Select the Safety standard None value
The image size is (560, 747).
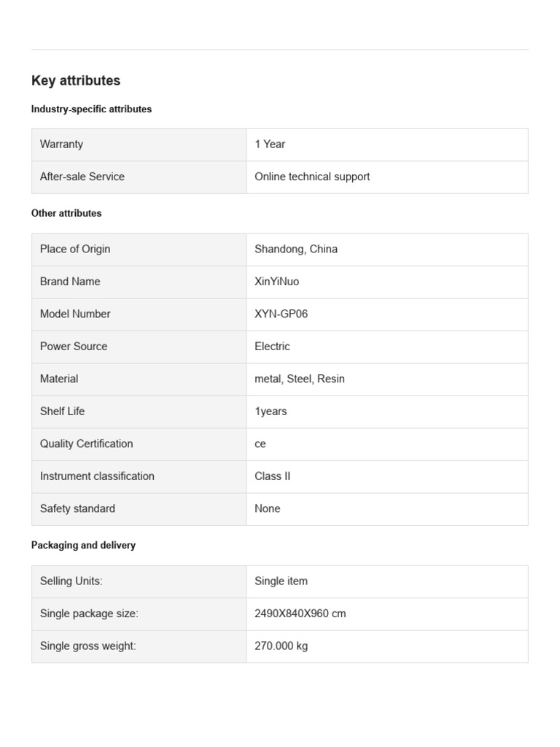(x=267, y=508)
